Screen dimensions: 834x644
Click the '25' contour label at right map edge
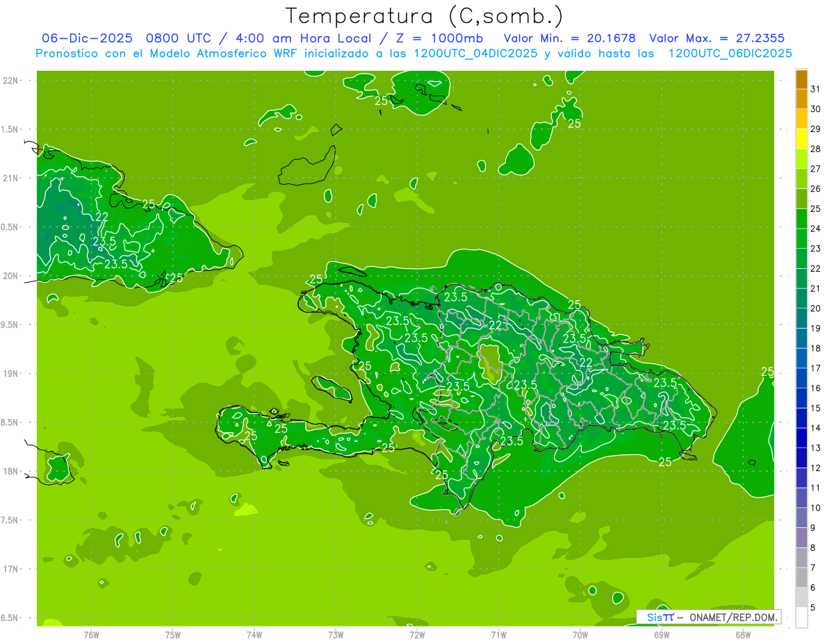point(767,372)
